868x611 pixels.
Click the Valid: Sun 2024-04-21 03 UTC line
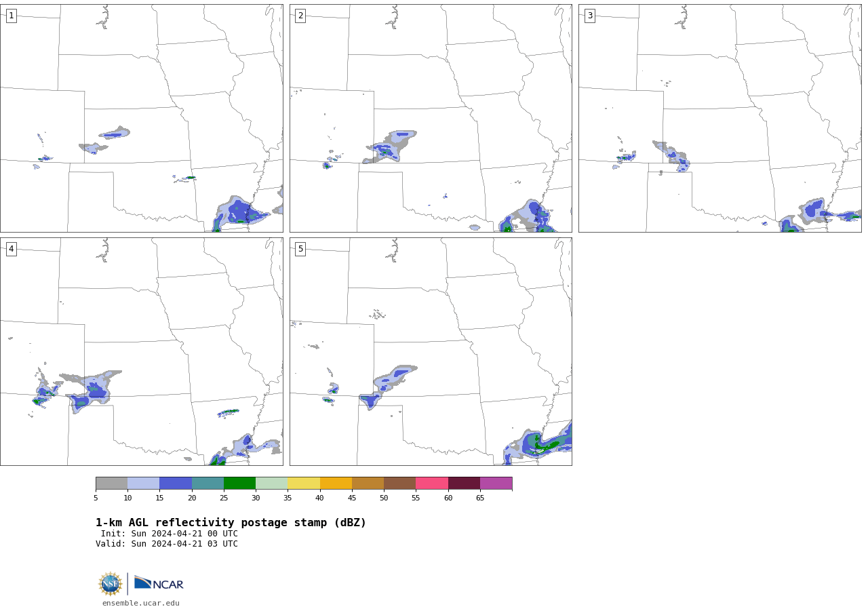pos(167,544)
